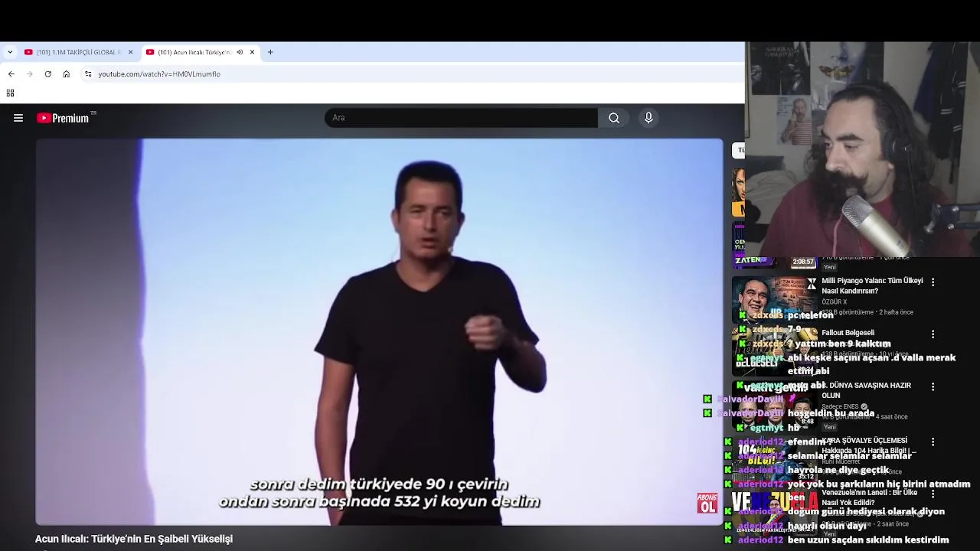The height and width of the screenshot is (551, 980).
Task: Click chat message 'ben uzun saçdan sıkıldım kestirdim'
Action: pos(868,540)
